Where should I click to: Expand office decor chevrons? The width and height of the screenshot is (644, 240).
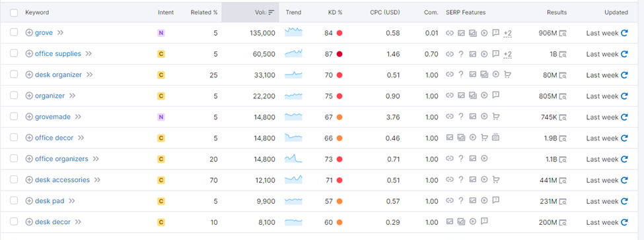click(x=81, y=138)
